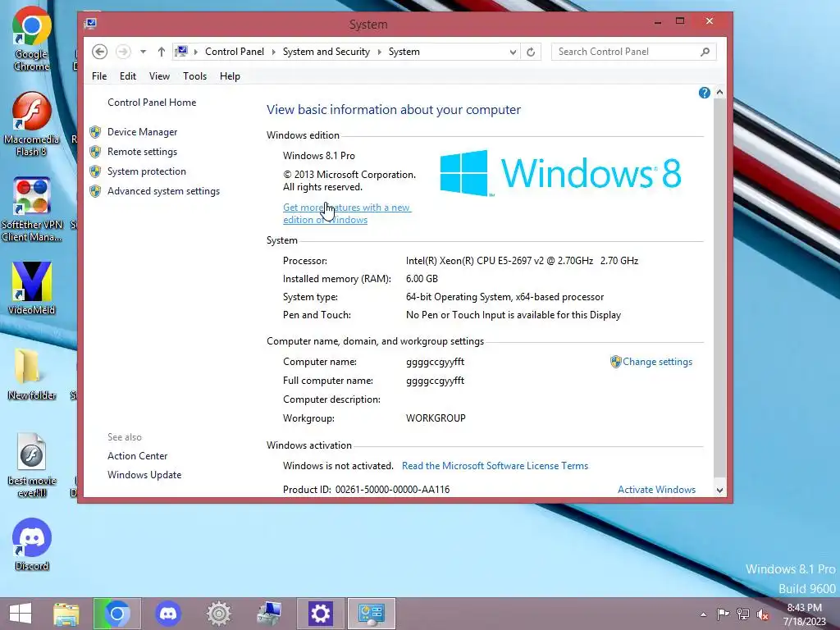Open Advanced system settings link
This screenshot has height=630, width=840.
tap(163, 191)
